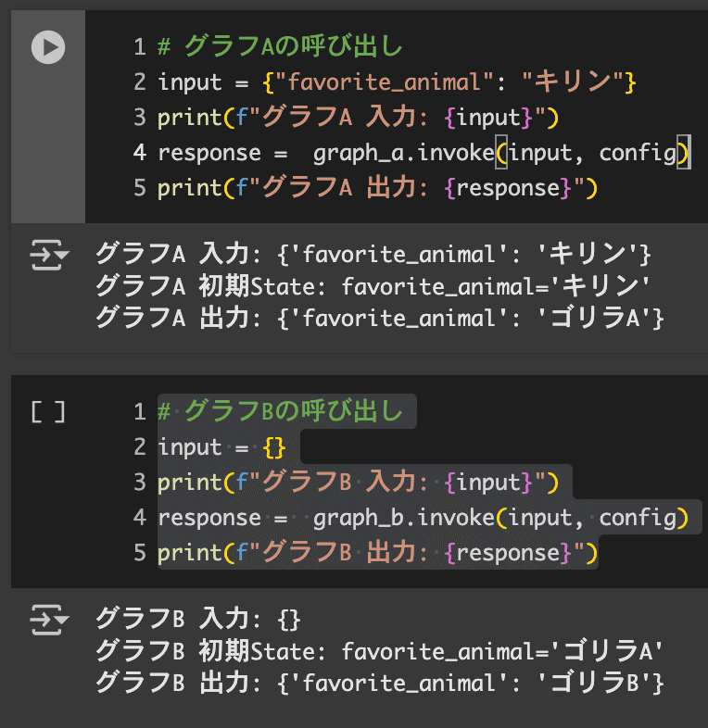
Task: Run the Graph A invocation cell
Action: pos(48,47)
